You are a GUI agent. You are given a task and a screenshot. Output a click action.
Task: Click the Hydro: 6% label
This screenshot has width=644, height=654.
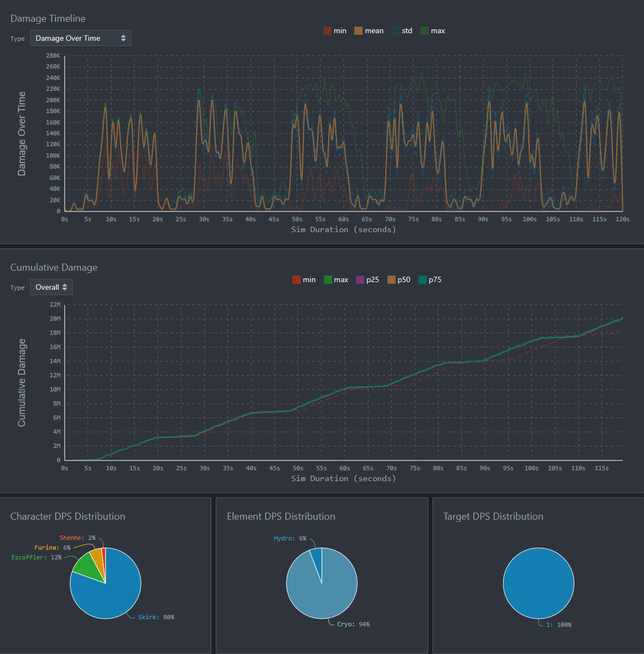(290, 539)
